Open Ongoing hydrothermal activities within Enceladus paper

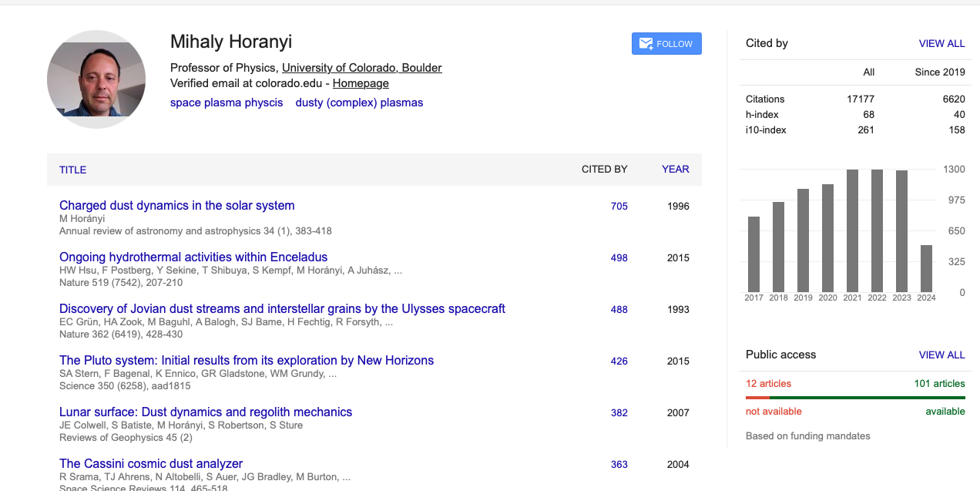[x=193, y=257]
